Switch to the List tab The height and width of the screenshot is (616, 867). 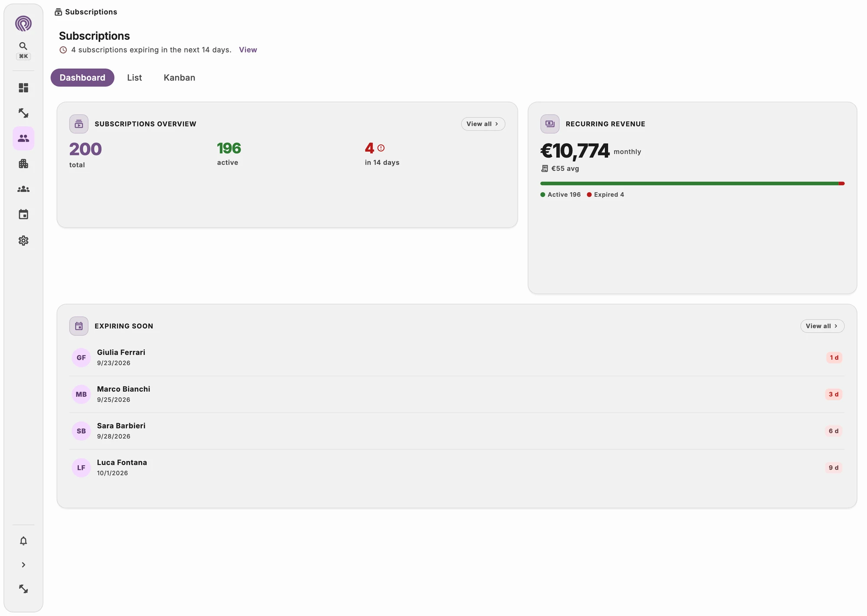click(x=134, y=78)
